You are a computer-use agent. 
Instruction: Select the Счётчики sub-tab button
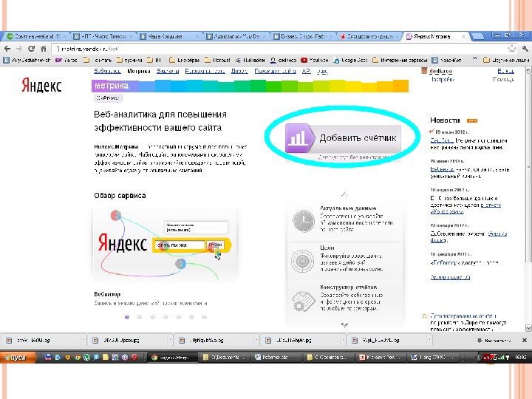click(x=108, y=98)
